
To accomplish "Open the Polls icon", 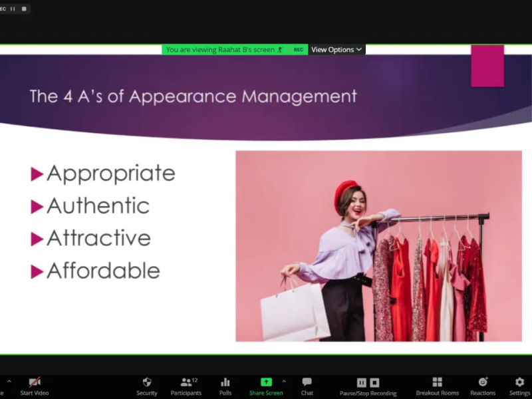I will pos(225,382).
